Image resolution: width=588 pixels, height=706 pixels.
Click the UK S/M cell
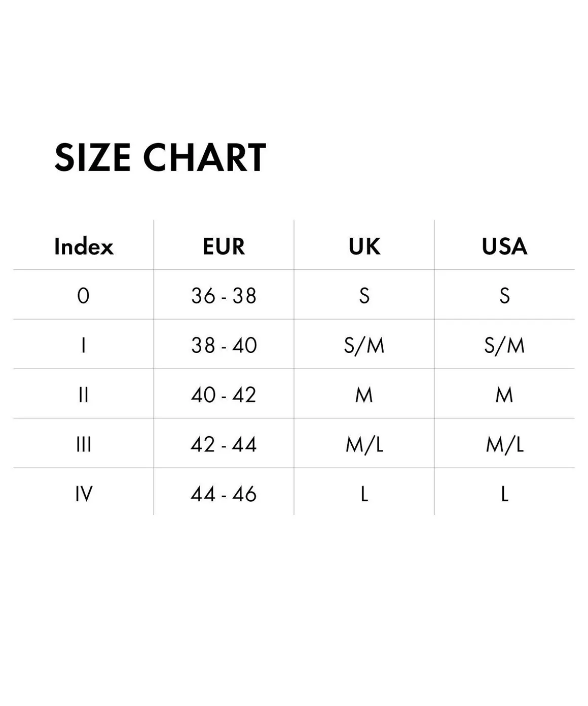coord(364,345)
